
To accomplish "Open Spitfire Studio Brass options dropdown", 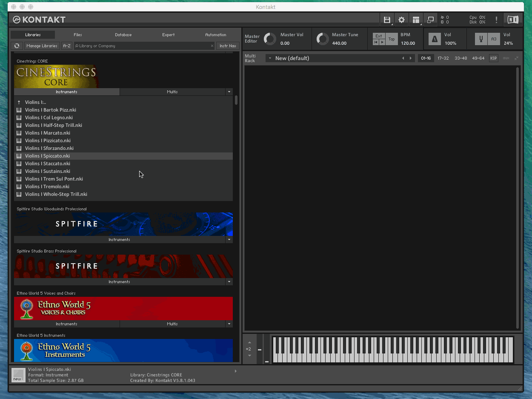I will click(x=229, y=282).
